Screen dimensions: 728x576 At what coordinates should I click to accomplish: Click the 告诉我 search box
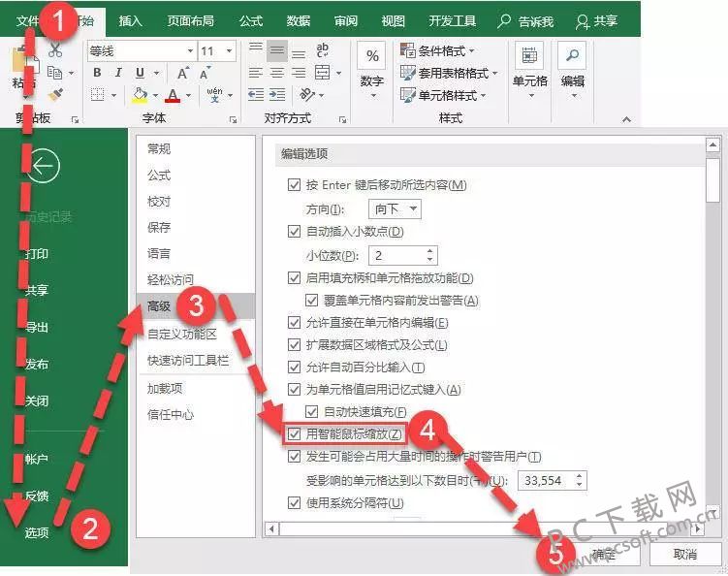pyautogui.click(x=525, y=21)
